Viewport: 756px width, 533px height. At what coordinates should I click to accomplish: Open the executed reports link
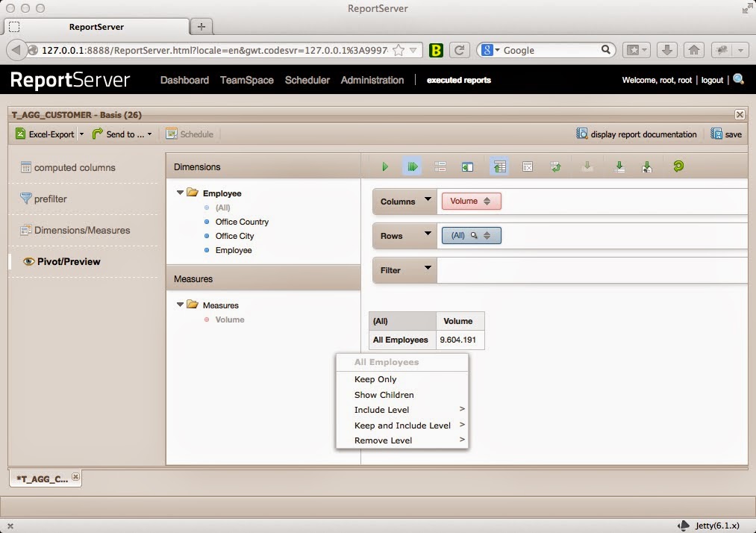coord(458,80)
